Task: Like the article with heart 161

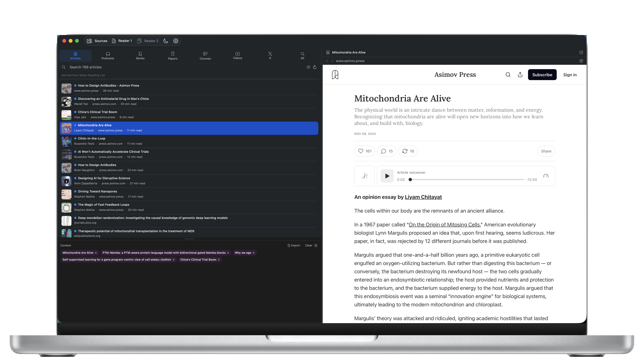Action: tap(365, 151)
